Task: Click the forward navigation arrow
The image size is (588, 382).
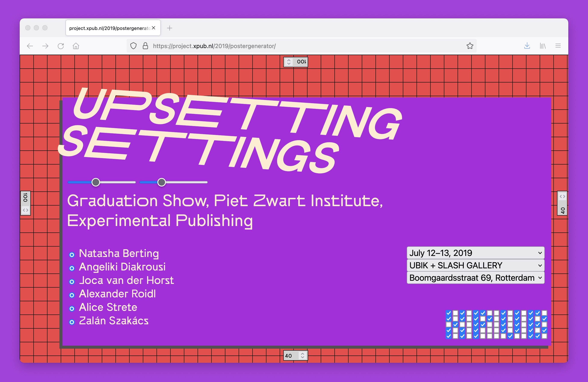Action: (x=45, y=46)
